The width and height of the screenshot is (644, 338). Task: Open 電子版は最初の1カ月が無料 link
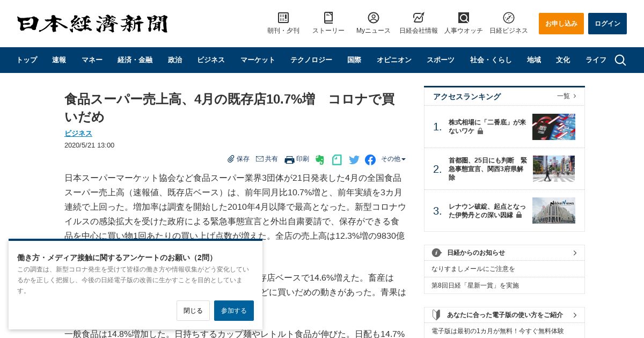(x=497, y=331)
